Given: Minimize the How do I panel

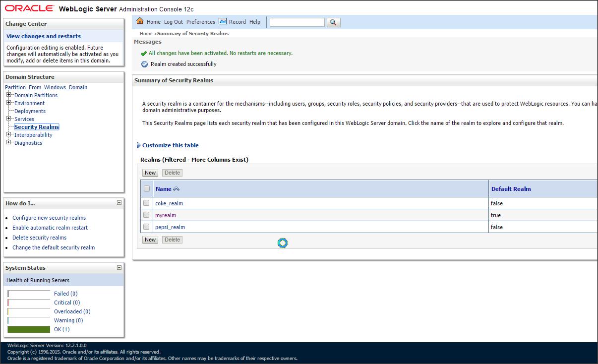Looking at the screenshot, I should click(x=119, y=203).
